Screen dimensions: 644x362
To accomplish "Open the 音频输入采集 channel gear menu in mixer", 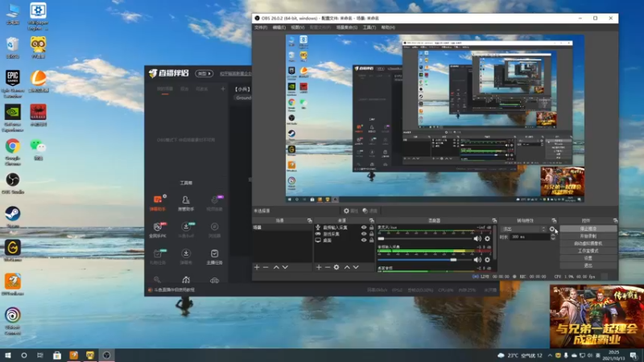I will pos(488,259).
